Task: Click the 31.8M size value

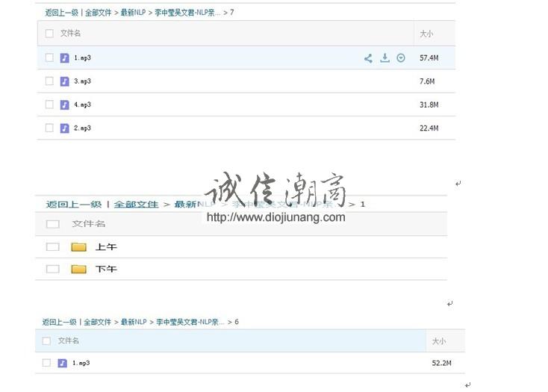Action: [429, 105]
